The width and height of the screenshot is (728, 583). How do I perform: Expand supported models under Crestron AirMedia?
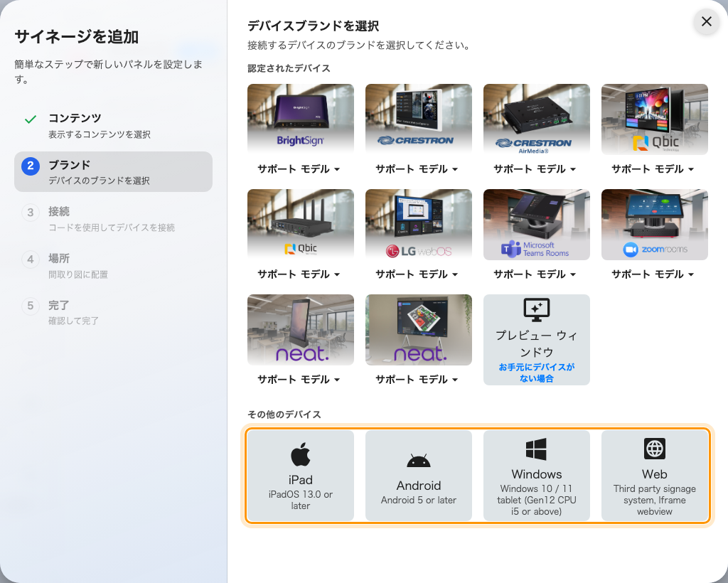tap(535, 169)
